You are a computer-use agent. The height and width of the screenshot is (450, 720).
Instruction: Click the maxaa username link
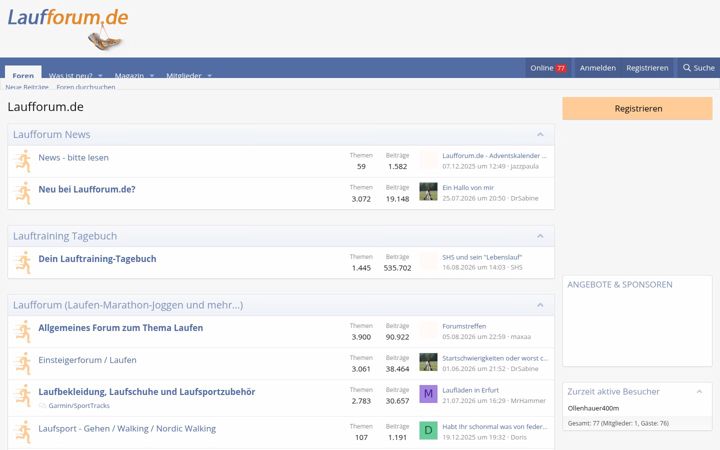[x=521, y=337]
